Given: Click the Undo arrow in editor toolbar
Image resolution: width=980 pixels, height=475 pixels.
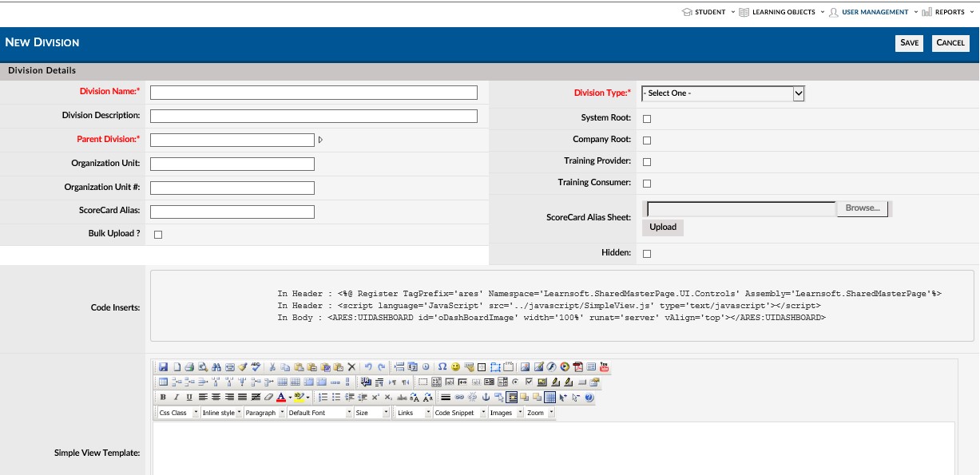Looking at the screenshot, I should 368,367.
